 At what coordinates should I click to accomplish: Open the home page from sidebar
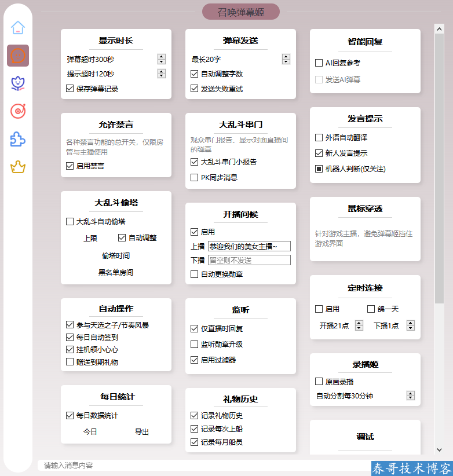pos(18,27)
